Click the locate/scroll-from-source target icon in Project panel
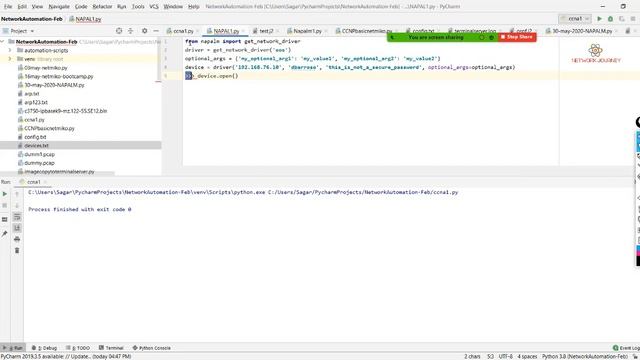 point(119,31)
